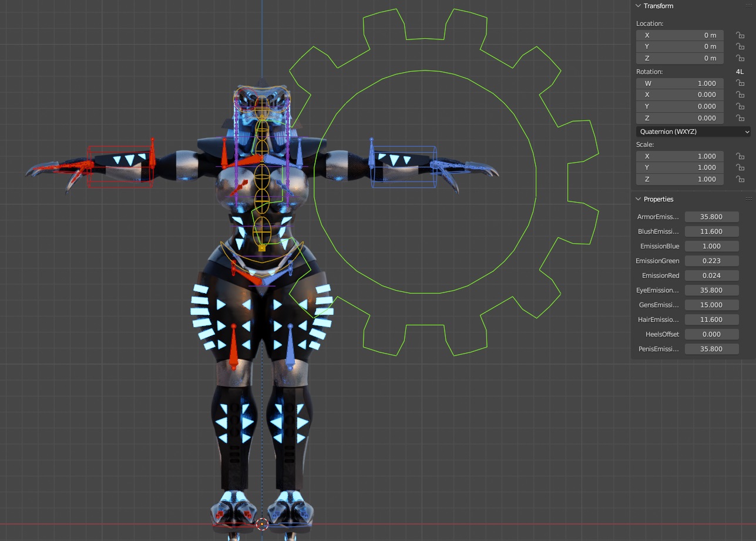
Task: Edit the HeelsOffset value
Action: pos(711,334)
